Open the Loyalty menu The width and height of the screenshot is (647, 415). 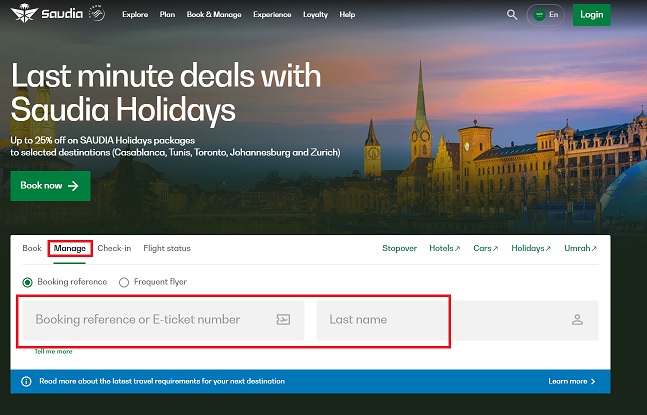point(315,14)
